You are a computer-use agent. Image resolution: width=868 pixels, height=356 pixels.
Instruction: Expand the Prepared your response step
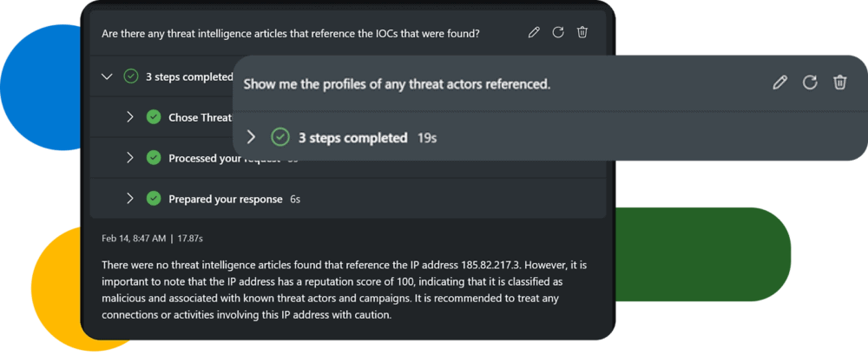click(x=130, y=198)
